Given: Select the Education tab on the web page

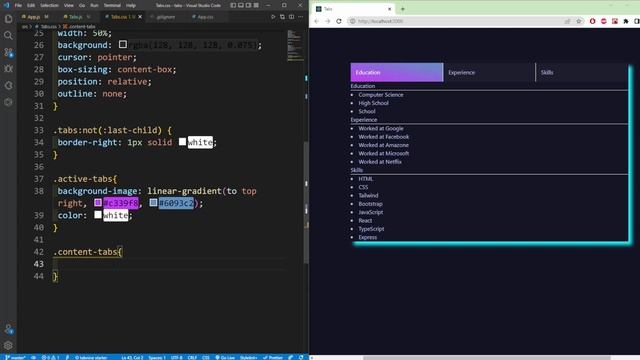Looking at the screenshot, I should click(397, 72).
